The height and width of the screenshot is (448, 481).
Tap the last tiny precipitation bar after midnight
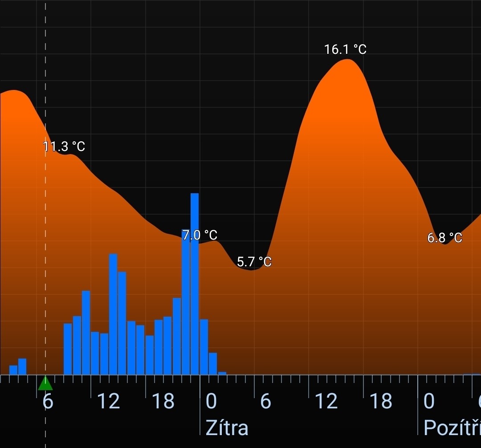pyautogui.click(x=222, y=373)
